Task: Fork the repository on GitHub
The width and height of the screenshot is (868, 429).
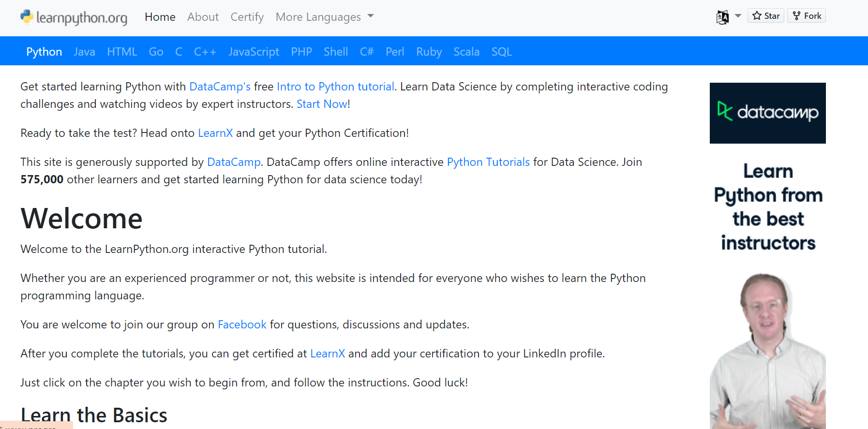Action: tap(807, 16)
